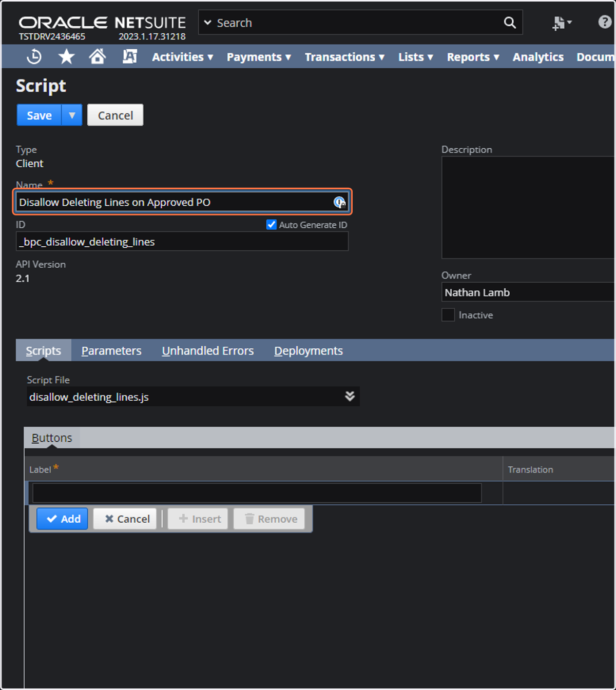Screen dimensions: 616x690
Task: Open the Shortcuts star icon
Action: (x=66, y=56)
